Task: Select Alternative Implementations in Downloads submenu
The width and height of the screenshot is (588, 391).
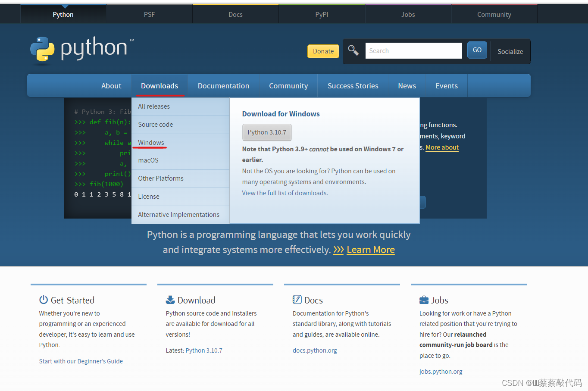Action: pyautogui.click(x=181, y=215)
